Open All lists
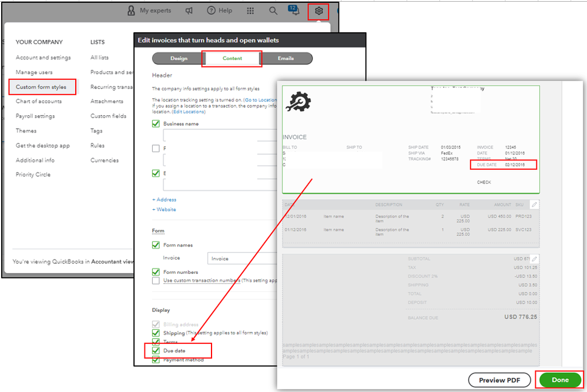The width and height of the screenshot is (587, 392). coord(99,58)
